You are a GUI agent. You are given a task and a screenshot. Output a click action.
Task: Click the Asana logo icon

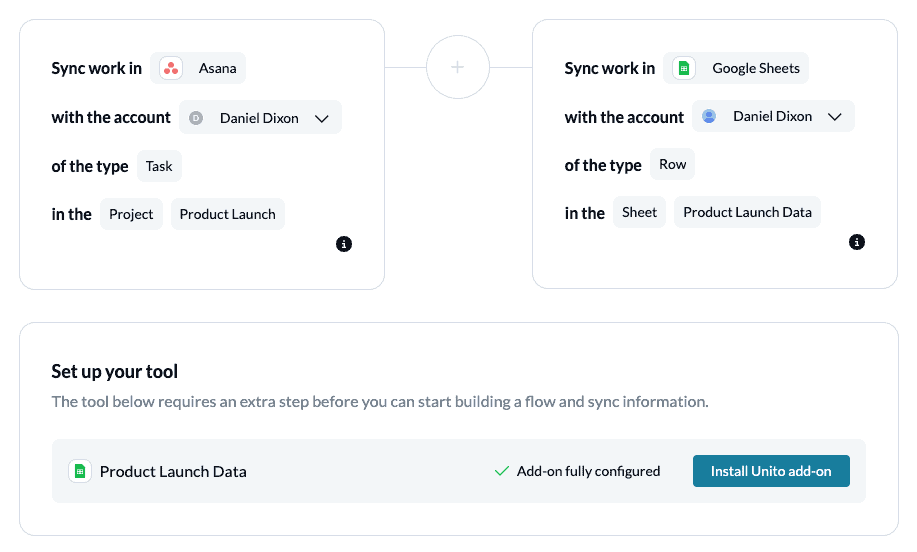point(171,68)
